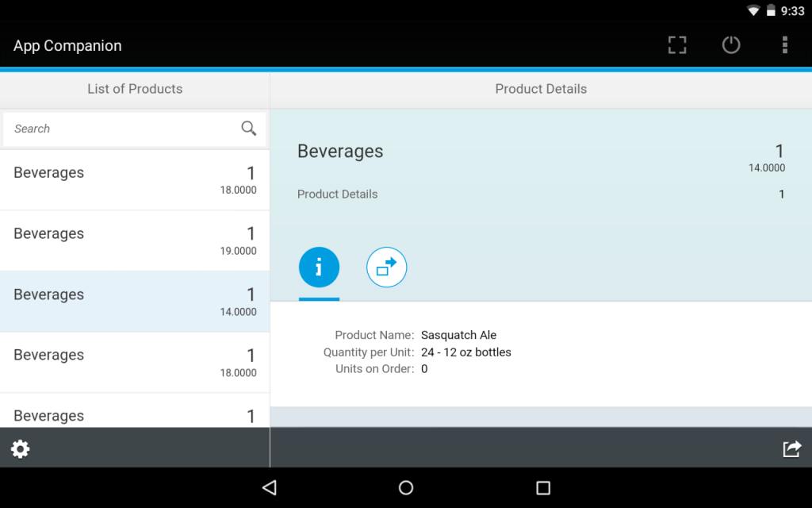The width and height of the screenshot is (812, 508).
Task: Tap the fullscreen frame icon
Action: 677,45
